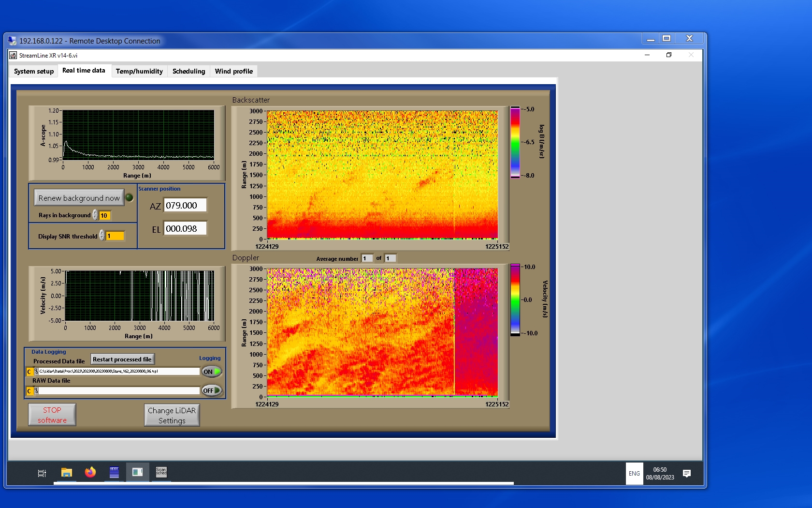812x508 pixels.
Task: Open Firefox from the remote taskbar
Action: point(90,472)
